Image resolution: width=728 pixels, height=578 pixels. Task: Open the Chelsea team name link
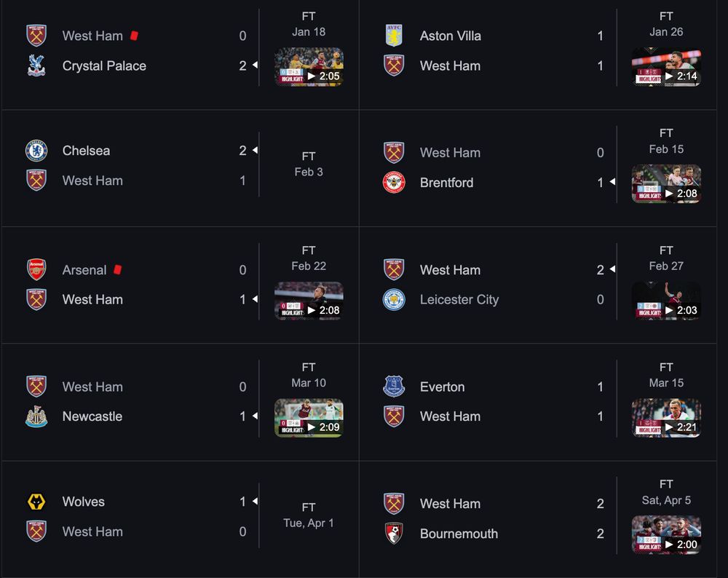point(87,151)
